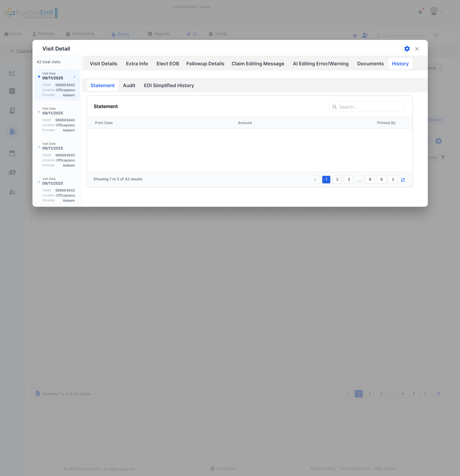The height and width of the screenshot is (476, 460).
Task: Jump to statement page 3
Action: [348, 179]
